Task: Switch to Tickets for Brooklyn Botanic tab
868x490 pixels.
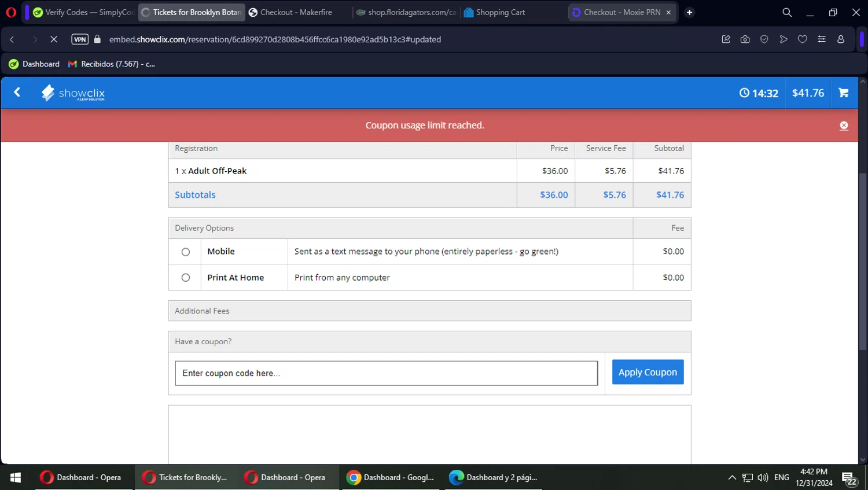Action: coord(192,12)
